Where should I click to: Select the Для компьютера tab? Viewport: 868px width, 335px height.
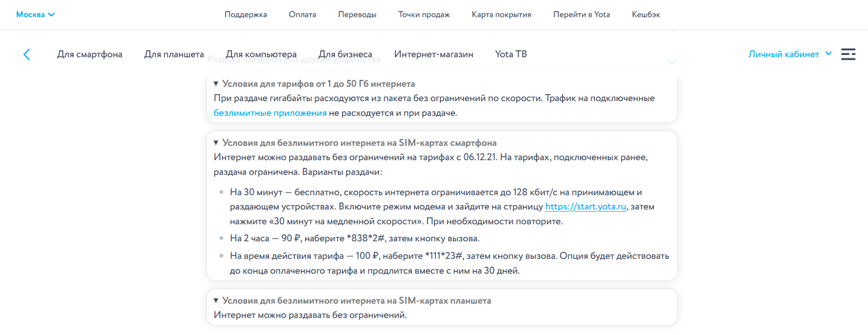[x=262, y=54]
